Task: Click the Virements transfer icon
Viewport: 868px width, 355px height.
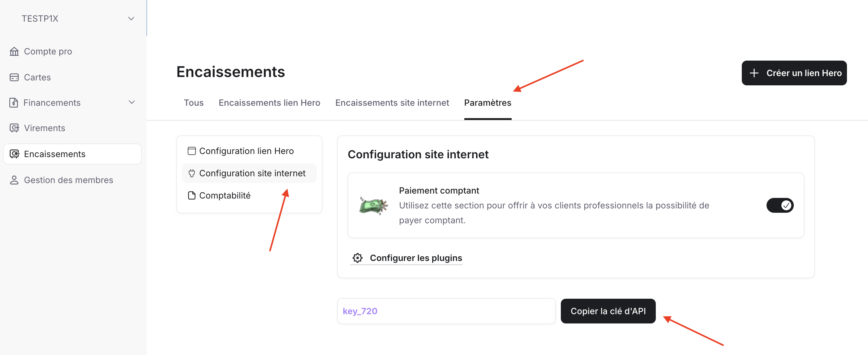Action: pyautogui.click(x=14, y=128)
